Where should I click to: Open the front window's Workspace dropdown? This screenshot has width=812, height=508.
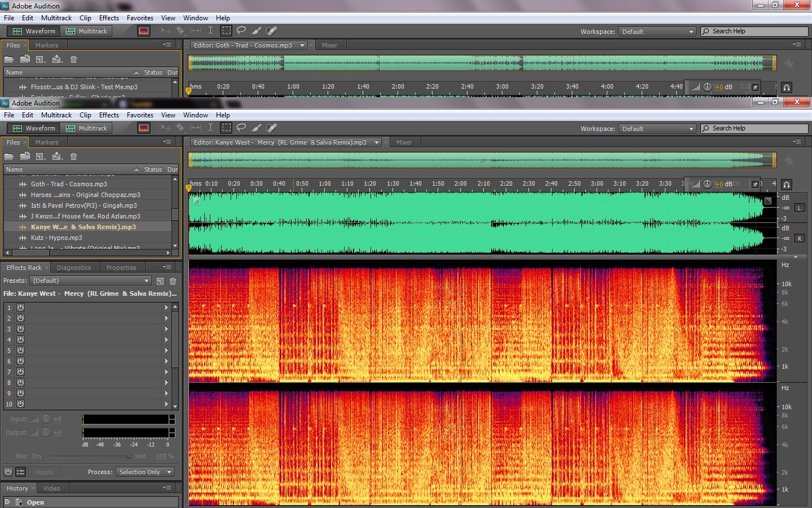(x=657, y=129)
